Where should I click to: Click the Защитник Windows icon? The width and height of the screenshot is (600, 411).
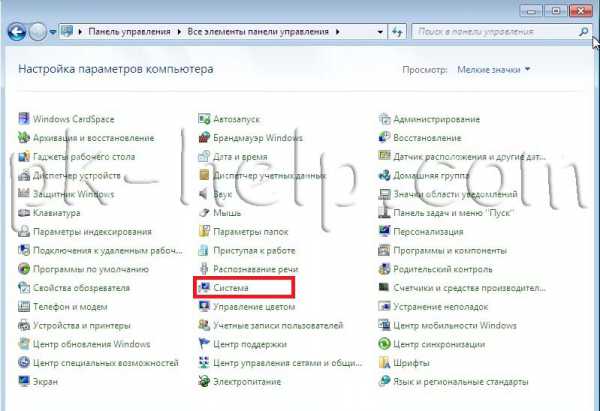(x=24, y=194)
